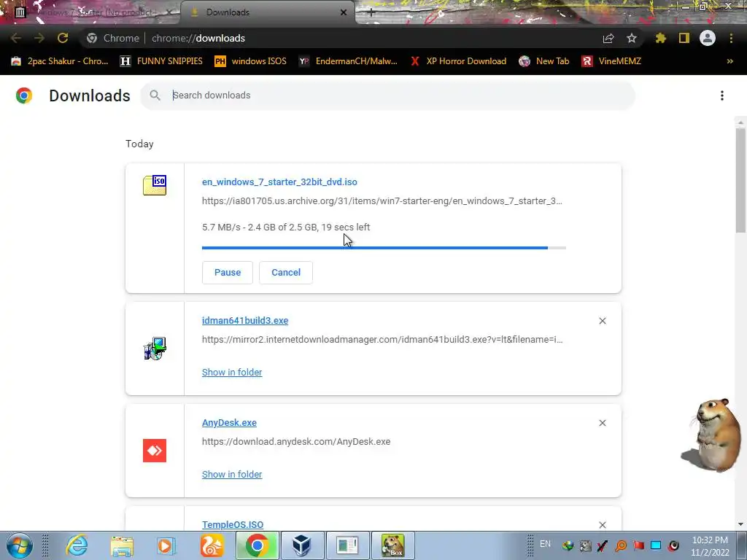Open Chrome's three-dot main menu

click(731, 38)
